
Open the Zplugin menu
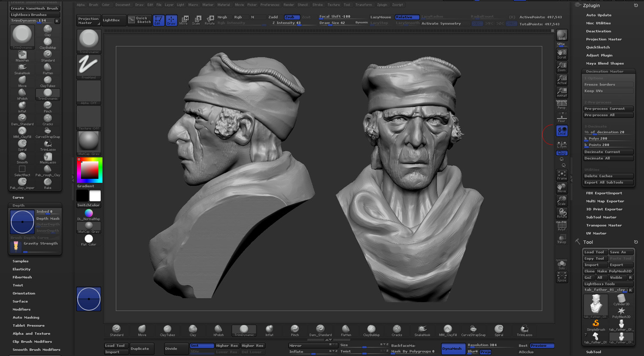382,5
